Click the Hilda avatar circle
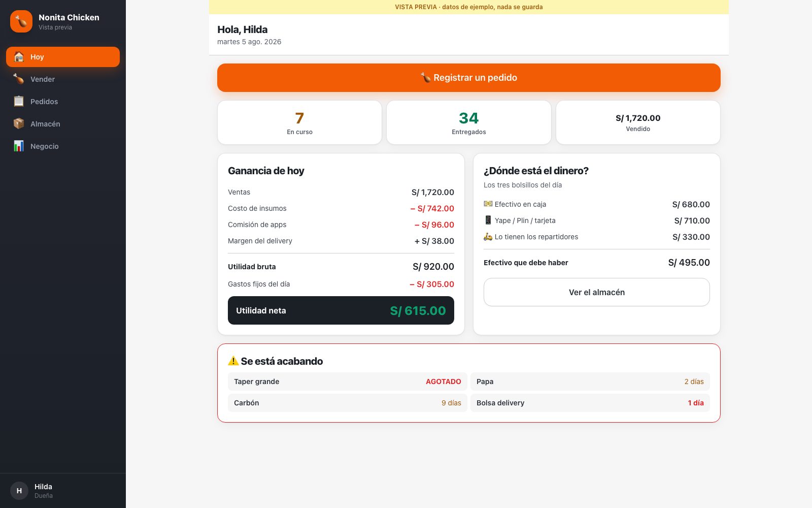Screen dimensions: 812x508 [x=19, y=491]
